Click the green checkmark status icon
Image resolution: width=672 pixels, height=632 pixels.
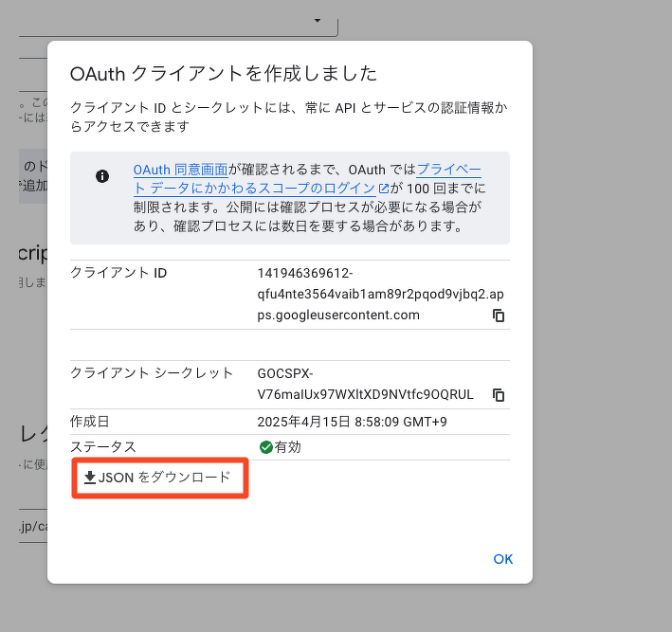[x=265, y=446]
